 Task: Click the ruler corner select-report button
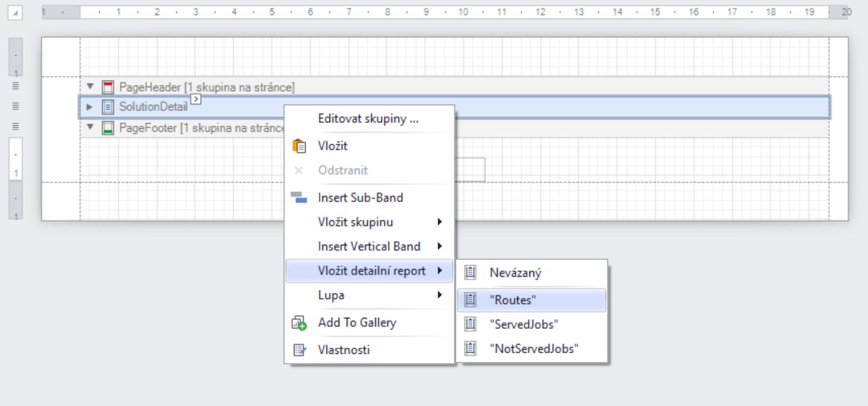(x=15, y=13)
